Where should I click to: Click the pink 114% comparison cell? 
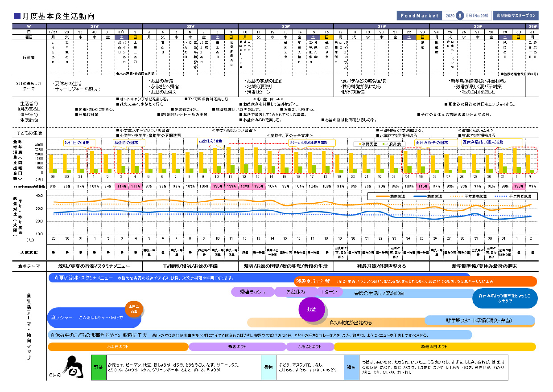click(x=121, y=185)
